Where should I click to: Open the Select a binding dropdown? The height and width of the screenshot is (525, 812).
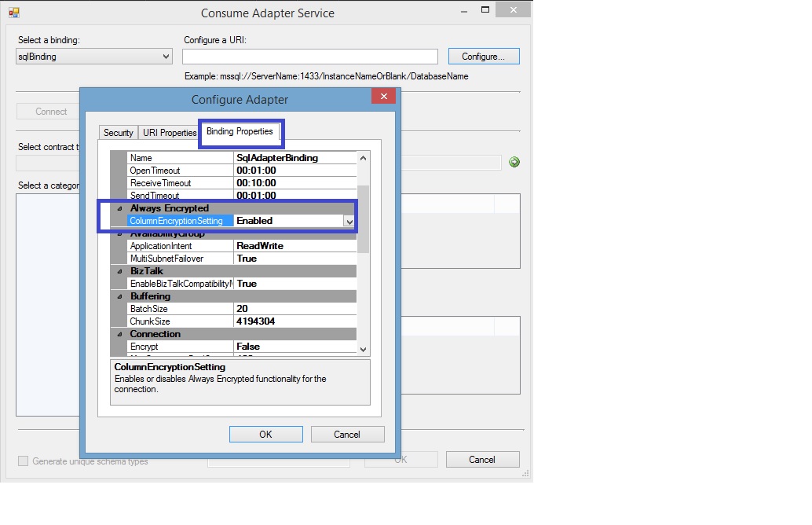tap(93, 57)
